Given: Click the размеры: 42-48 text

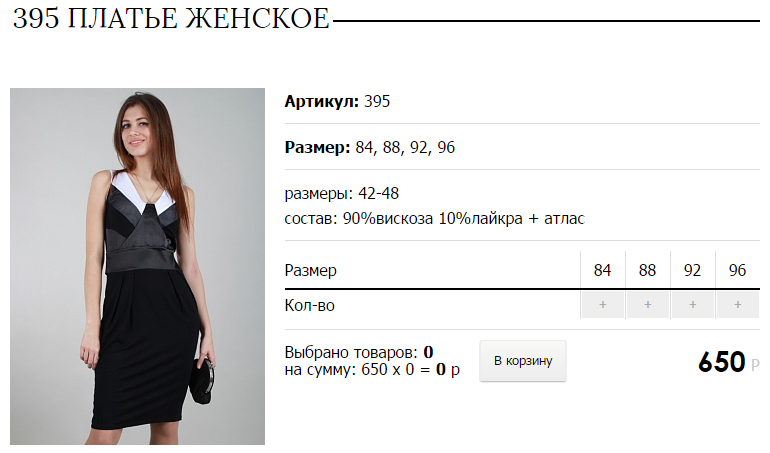Looking at the screenshot, I should [342, 194].
